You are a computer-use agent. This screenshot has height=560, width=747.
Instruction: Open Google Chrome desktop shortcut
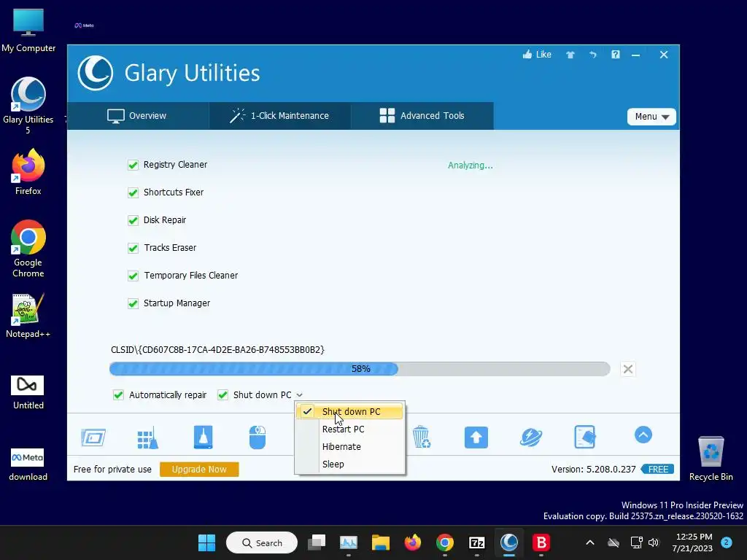(x=28, y=249)
